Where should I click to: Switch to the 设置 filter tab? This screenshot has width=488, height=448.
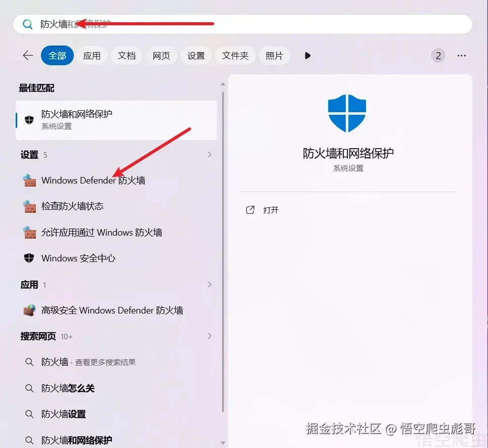(x=196, y=56)
